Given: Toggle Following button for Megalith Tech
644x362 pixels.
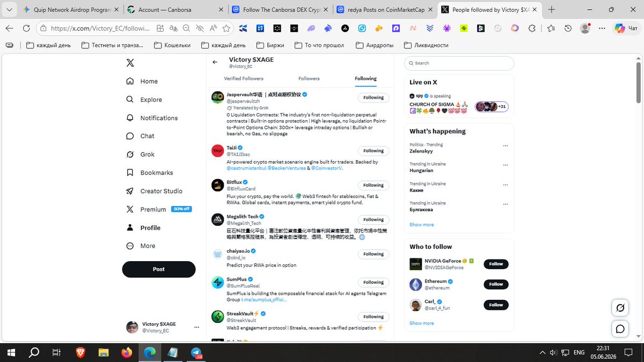Looking at the screenshot, I should coord(374,220).
